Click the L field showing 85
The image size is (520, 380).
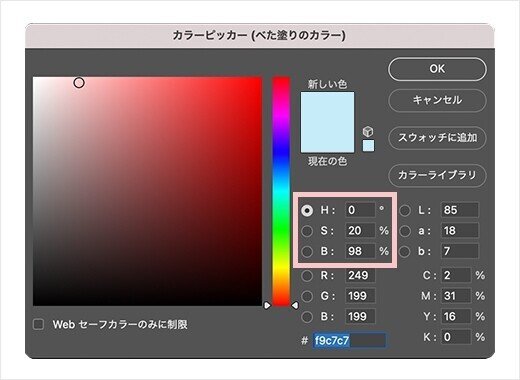pyautogui.click(x=460, y=210)
